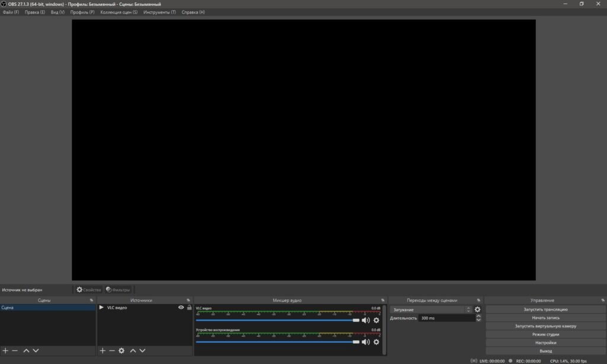Undock the Управление panel
This screenshot has height=364, width=607.
[x=603, y=301]
